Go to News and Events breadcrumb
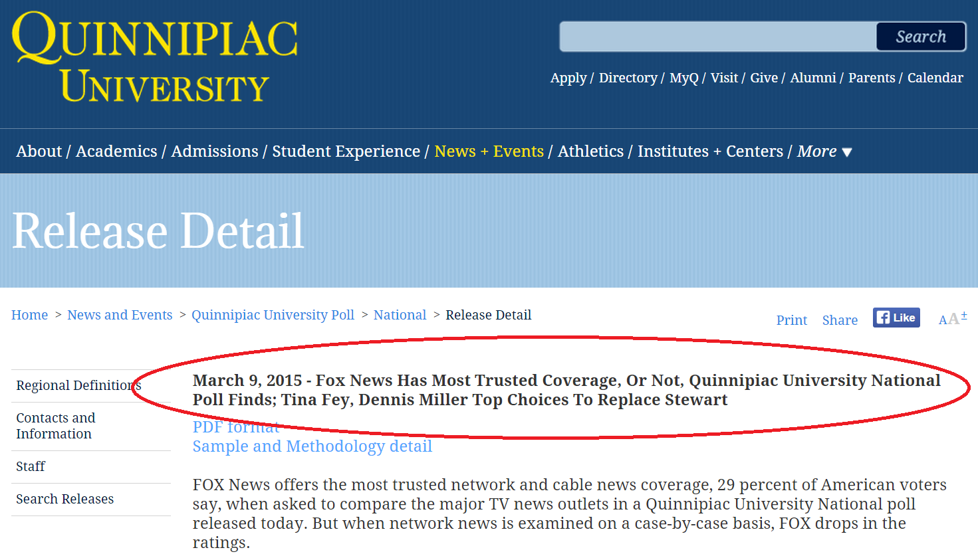This screenshot has height=560, width=978. [x=120, y=315]
